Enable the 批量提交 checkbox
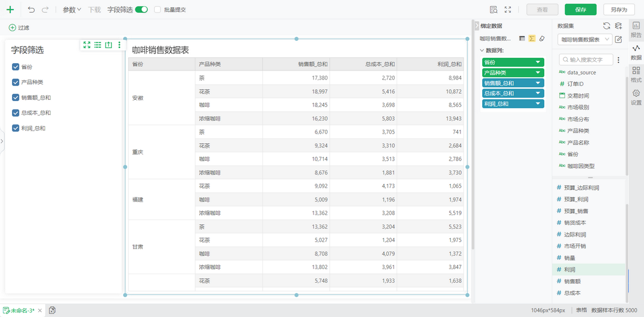Viewport: 644px width, 317px height. tap(157, 10)
